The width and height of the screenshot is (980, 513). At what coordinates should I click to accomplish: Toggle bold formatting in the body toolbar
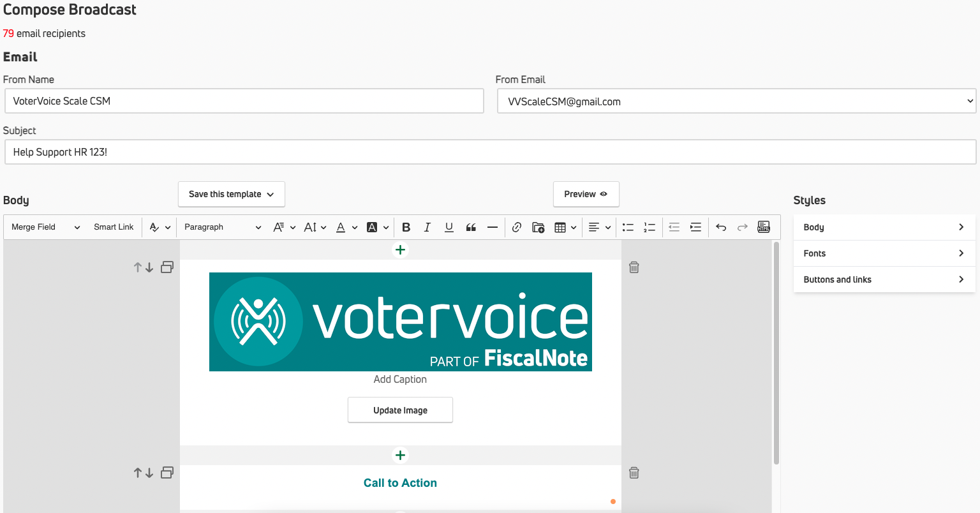[406, 227]
